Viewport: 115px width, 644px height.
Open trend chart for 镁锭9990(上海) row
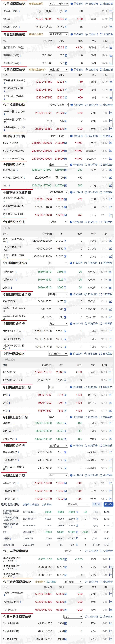[x=110, y=331]
